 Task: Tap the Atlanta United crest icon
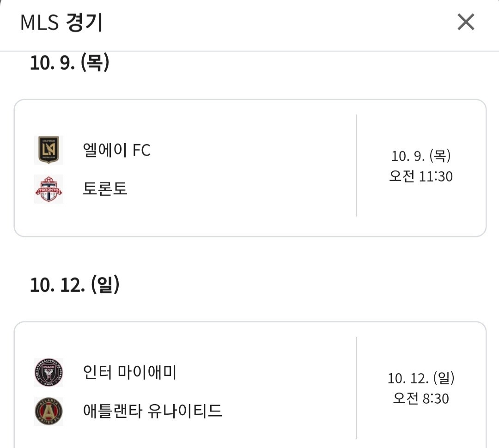coord(49,411)
